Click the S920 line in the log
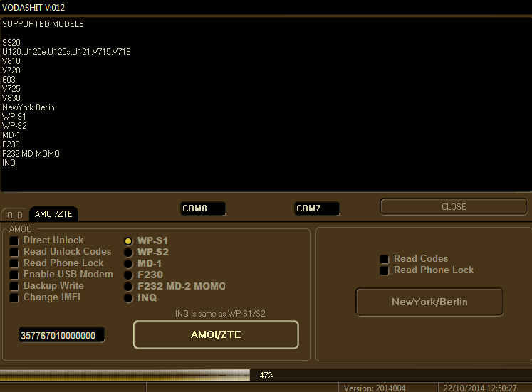This screenshot has width=532, height=392. tap(11, 43)
